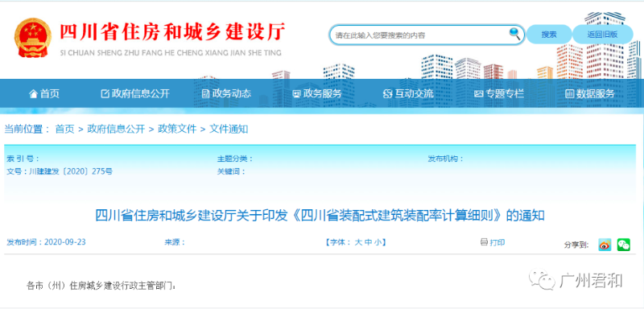Click the article title about 装配率计算细则
Viewport: 644px width, 309px height.
click(320, 215)
